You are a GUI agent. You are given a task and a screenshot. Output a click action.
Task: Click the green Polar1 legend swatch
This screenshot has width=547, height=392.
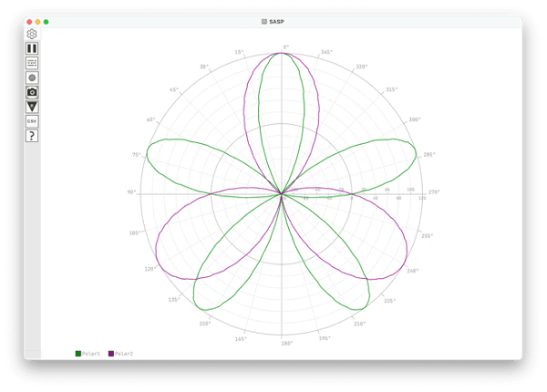tap(78, 354)
